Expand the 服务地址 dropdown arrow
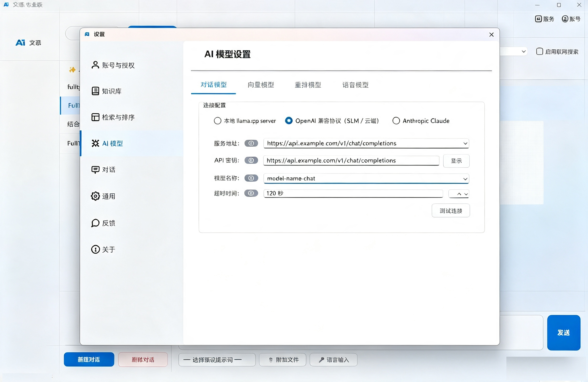The height and width of the screenshot is (382, 588). pyautogui.click(x=465, y=143)
